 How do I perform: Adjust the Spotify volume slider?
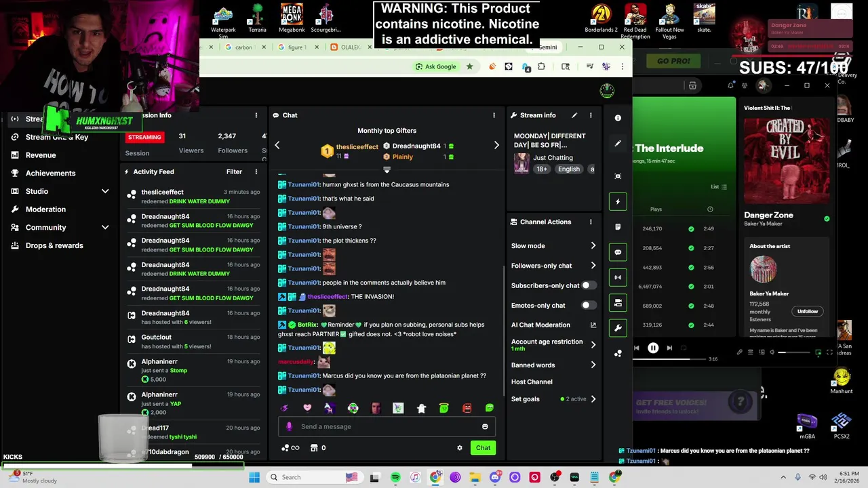793,352
